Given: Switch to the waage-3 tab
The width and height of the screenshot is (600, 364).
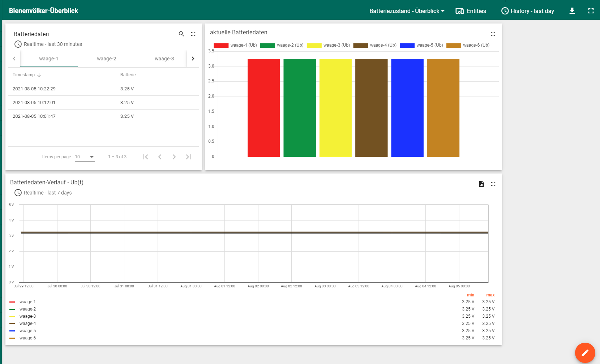Looking at the screenshot, I should pos(164,59).
